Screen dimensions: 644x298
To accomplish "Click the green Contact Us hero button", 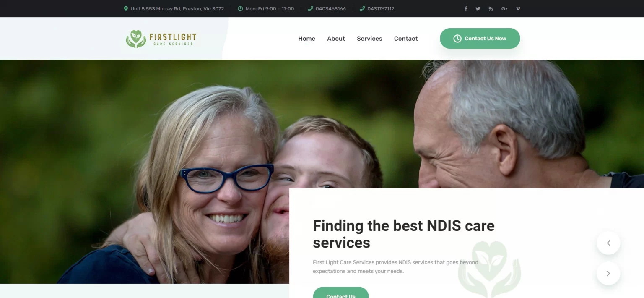I will pos(341,293).
